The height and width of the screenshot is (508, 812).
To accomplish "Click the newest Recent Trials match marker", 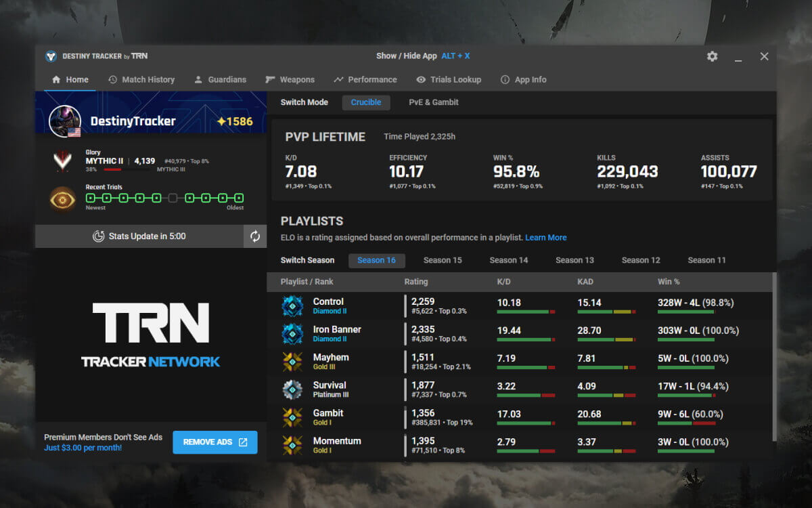I will point(91,198).
